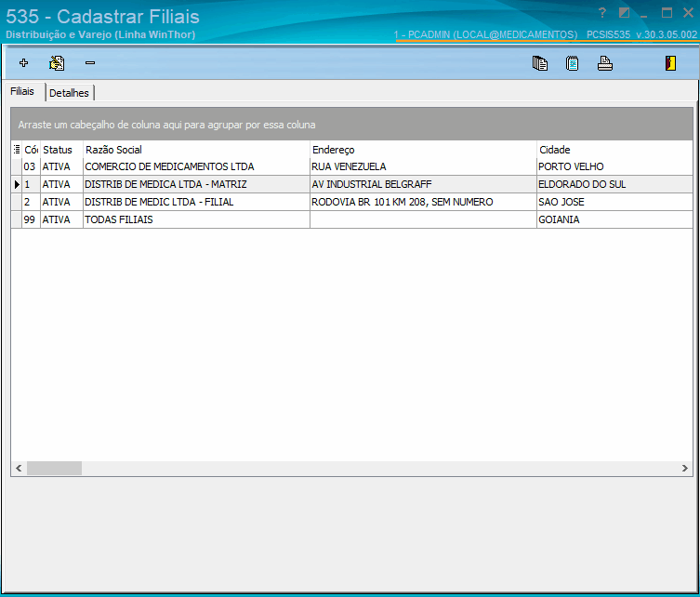
Task: Click the plus icon to add new branch
Action: coord(24,63)
